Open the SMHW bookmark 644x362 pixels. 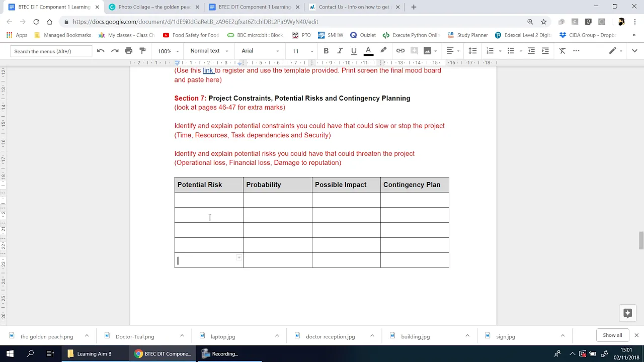pos(331,35)
